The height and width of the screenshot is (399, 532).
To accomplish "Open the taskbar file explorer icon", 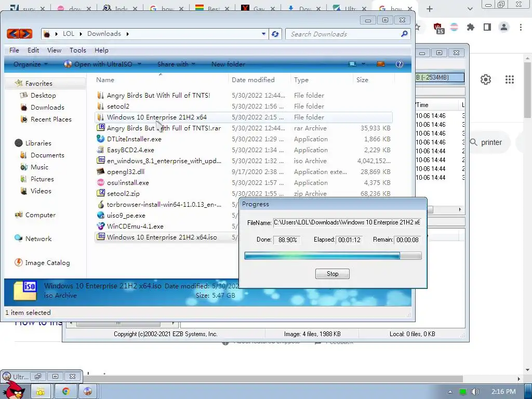I will click(41, 392).
